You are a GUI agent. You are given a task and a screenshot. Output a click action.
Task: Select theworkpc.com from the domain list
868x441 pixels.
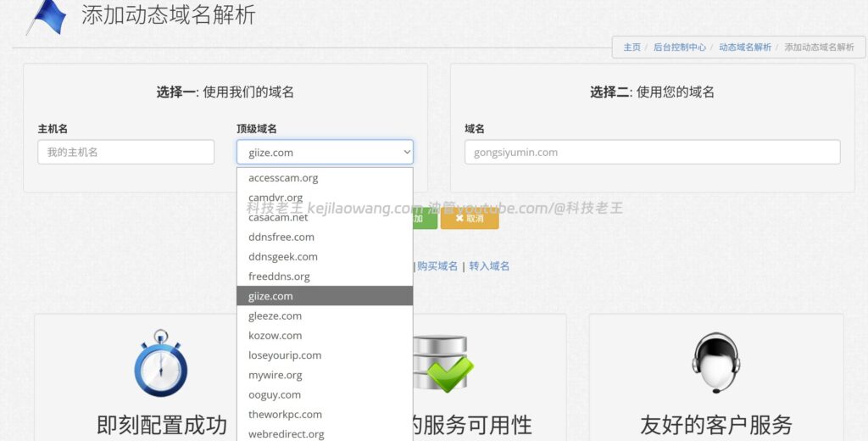coord(325,415)
